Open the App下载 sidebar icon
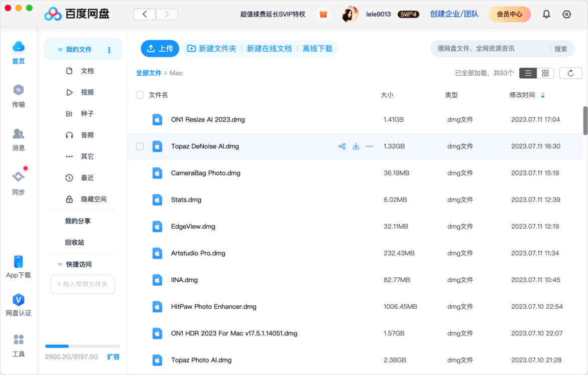Screen dimensions: 588x375 pos(19,262)
